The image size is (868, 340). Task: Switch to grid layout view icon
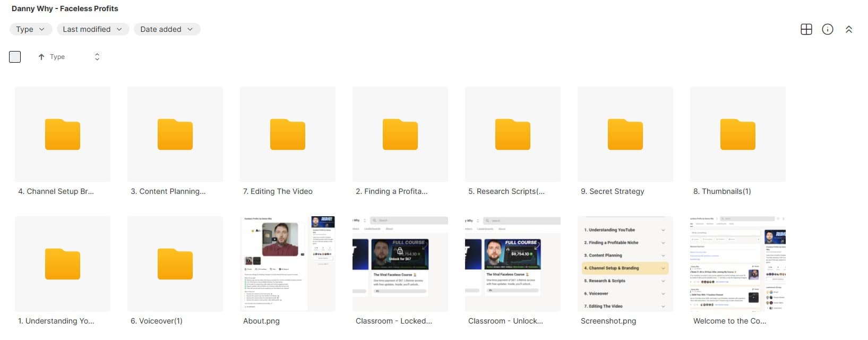806,29
